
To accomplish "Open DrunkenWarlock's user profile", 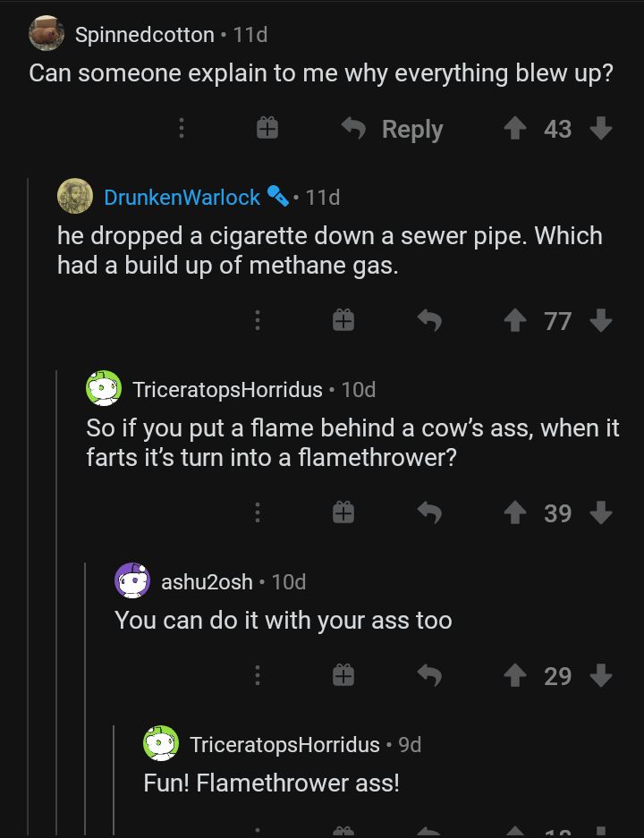I will pos(182,197).
